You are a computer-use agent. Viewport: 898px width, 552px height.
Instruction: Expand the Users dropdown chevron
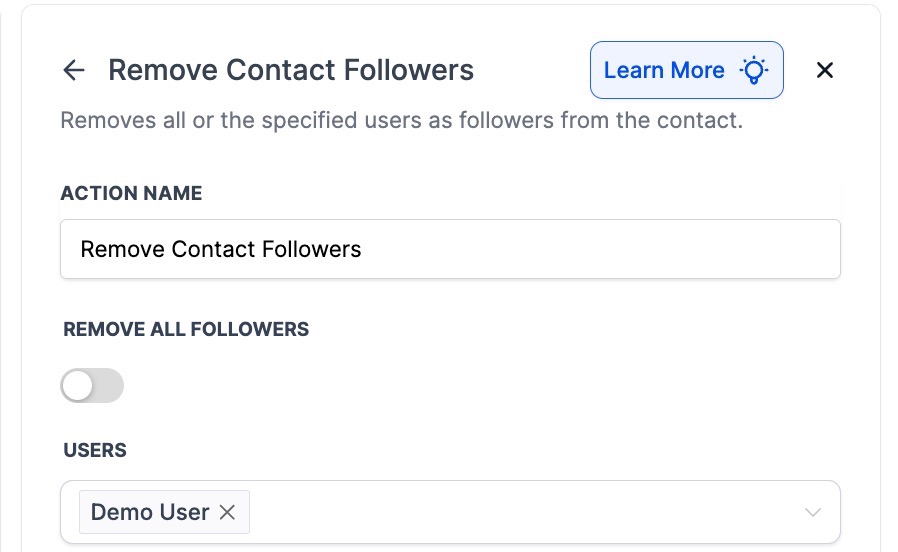813,512
